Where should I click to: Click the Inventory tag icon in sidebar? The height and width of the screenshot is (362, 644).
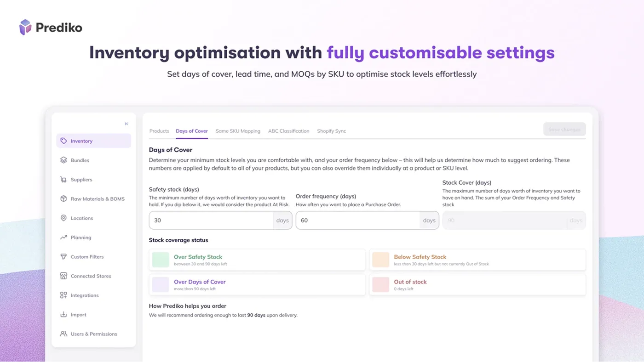coord(63,141)
